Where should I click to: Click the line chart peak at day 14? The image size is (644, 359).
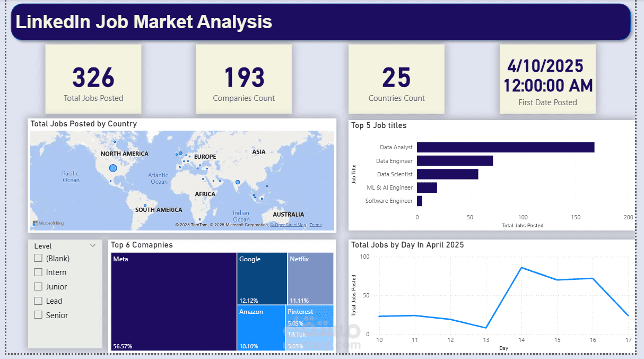click(x=521, y=268)
